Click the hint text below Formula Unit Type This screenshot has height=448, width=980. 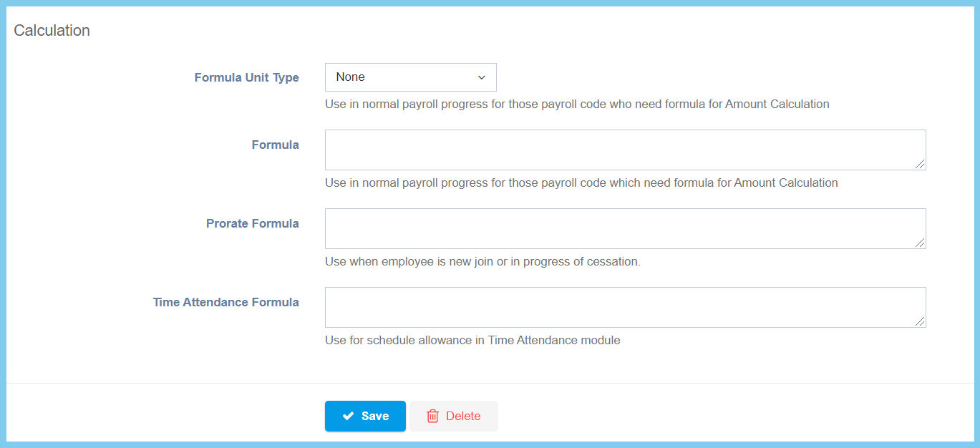[x=577, y=104]
